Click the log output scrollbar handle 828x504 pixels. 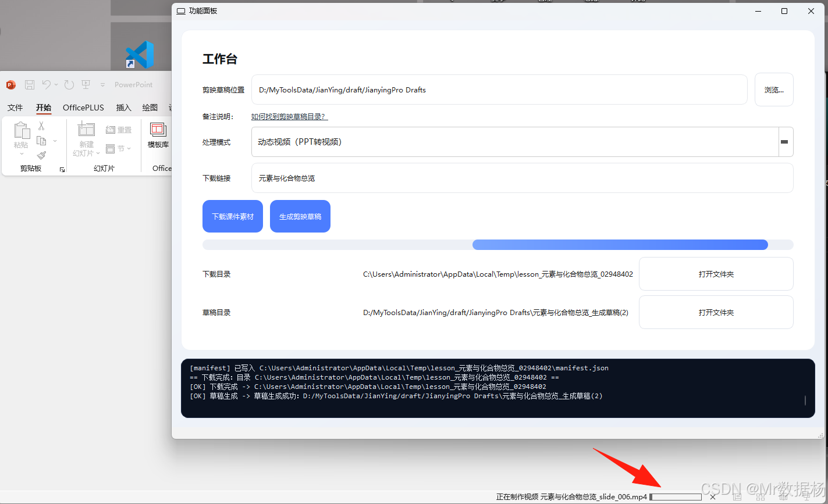[x=805, y=400]
